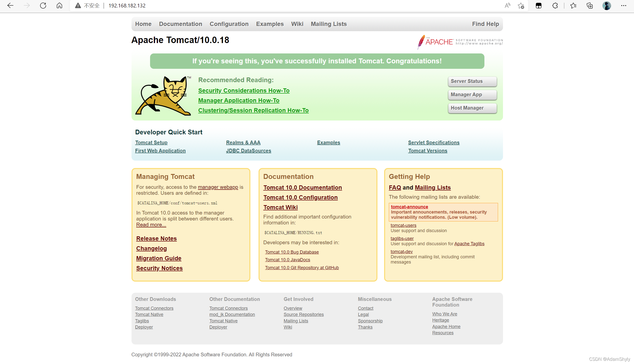The width and height of the screenshot is (634, 364).
Task: Click the read aloud icon
Action: 507,5
